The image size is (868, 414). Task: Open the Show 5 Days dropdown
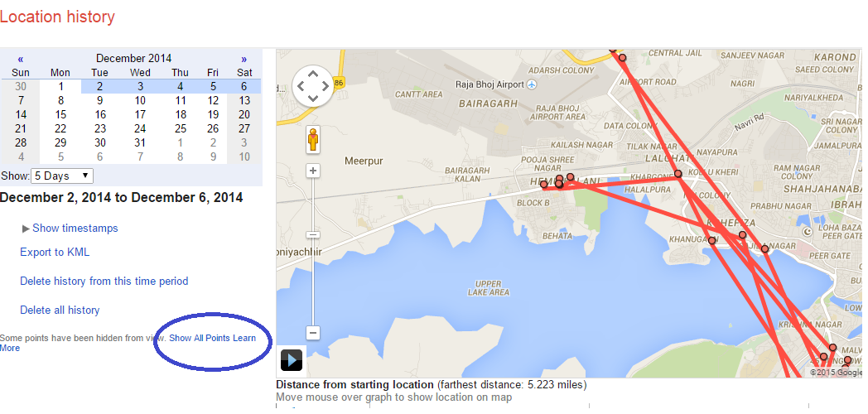click(62, 176)
